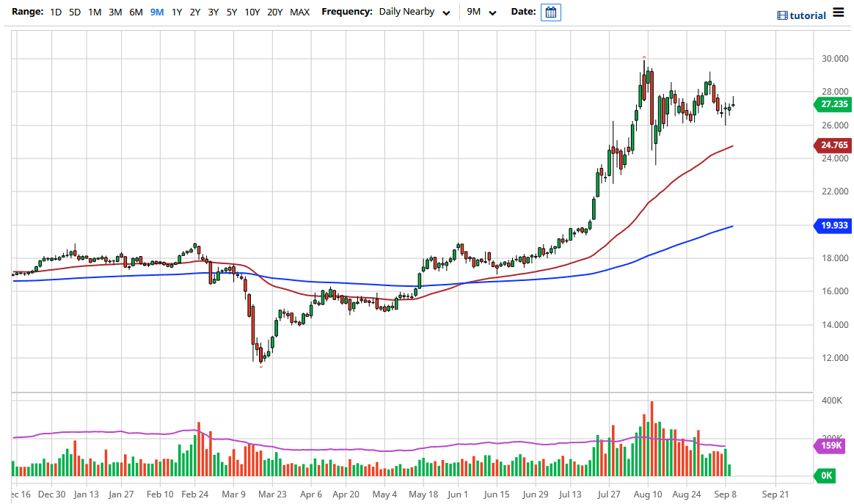The width and height of the screenshot is (854, 504).
Task: Open the tutorial link
Action: pyautogui.click(x=808, y=15)
